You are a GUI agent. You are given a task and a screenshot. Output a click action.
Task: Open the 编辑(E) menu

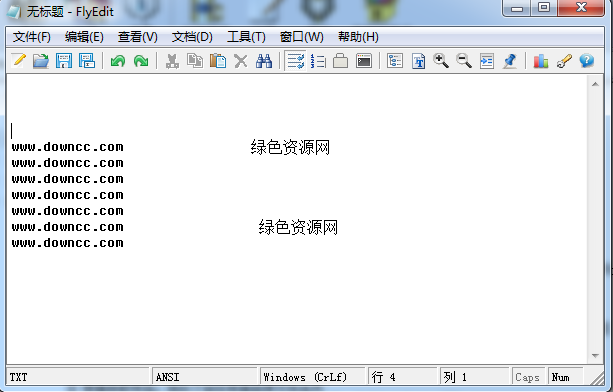pos(84,37)
